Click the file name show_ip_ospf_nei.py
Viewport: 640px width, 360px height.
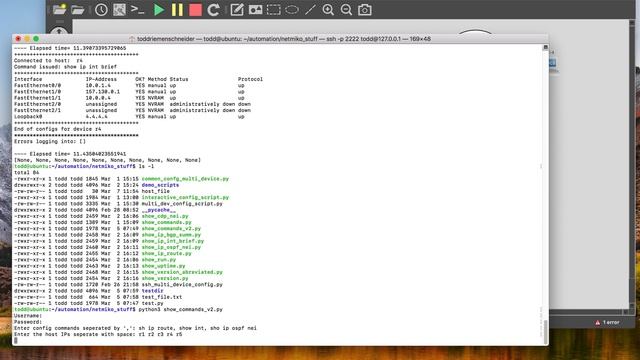click(x=171, y=247)
